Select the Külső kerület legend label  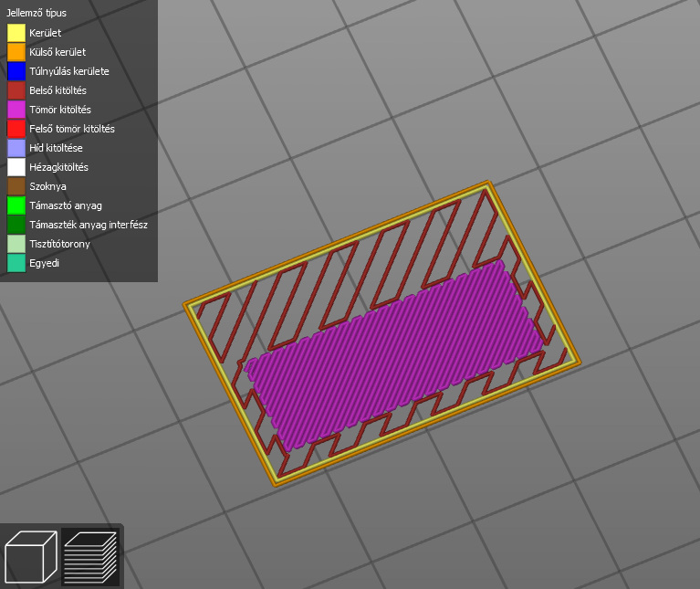(x=57, y=52)
